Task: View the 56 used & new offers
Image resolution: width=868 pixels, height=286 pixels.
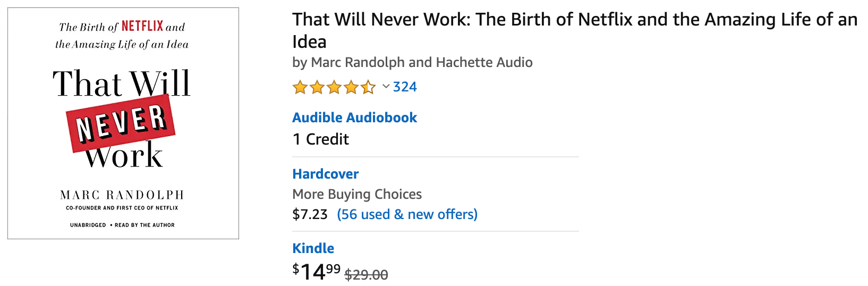Action: [407, 214]
